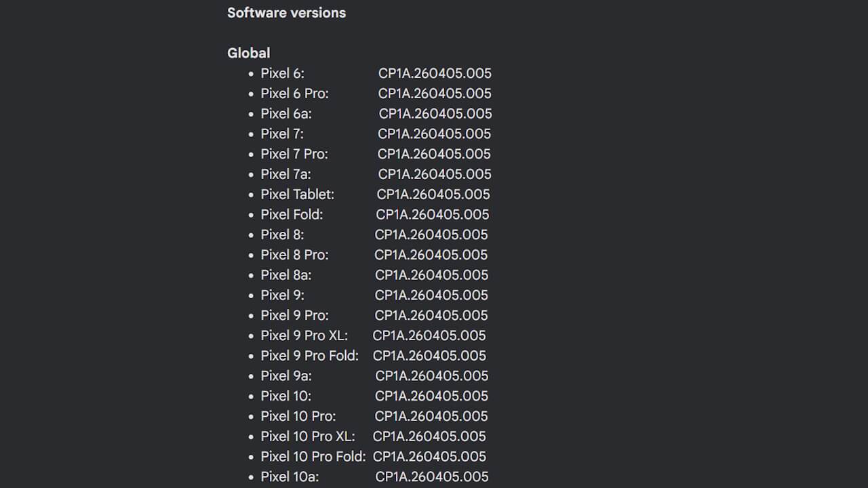This screenshot has height=488, width=868.
Task: Click the build number beside Pixel 7 Pro
Action: click(434, 154)
